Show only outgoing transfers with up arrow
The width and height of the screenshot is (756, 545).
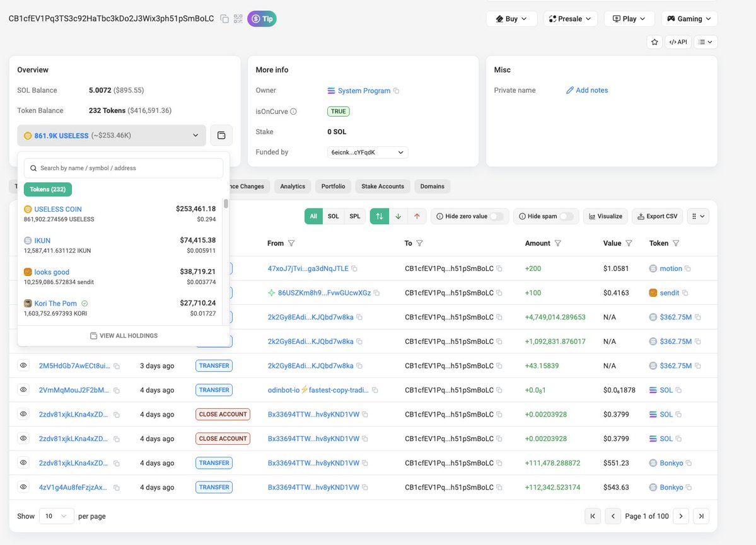[x=417, y=216]
